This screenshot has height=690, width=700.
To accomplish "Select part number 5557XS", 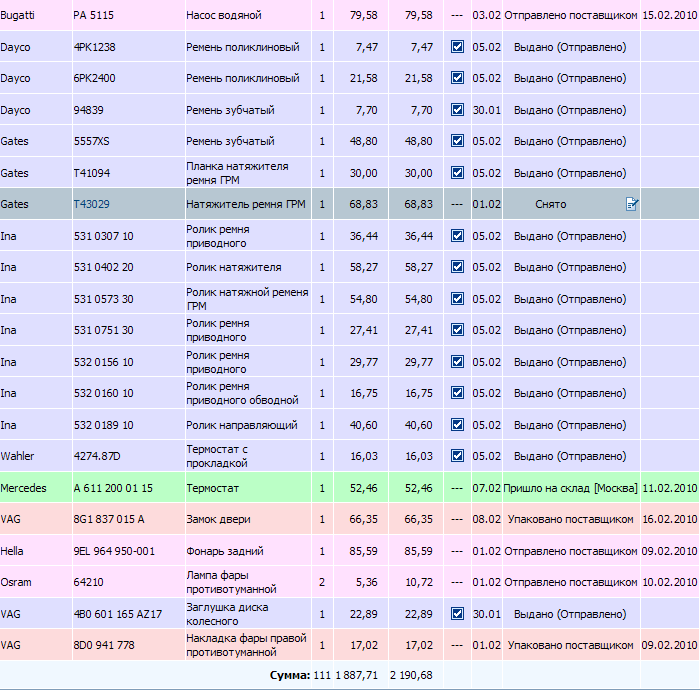I will 92,141.
